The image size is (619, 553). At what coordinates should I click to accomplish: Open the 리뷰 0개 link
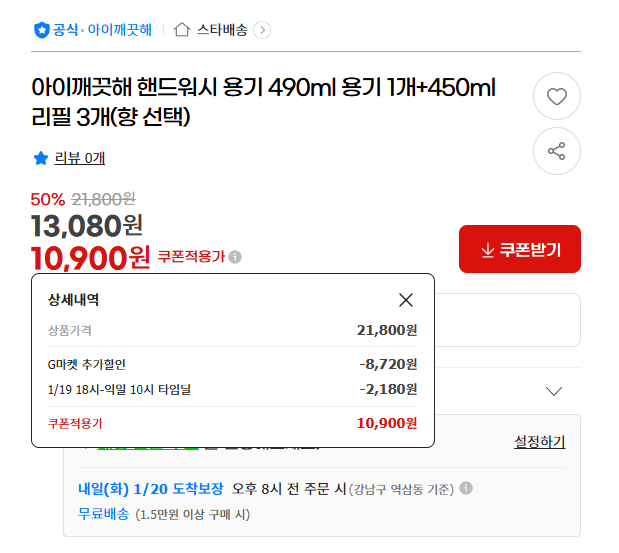tap(80, 158)
